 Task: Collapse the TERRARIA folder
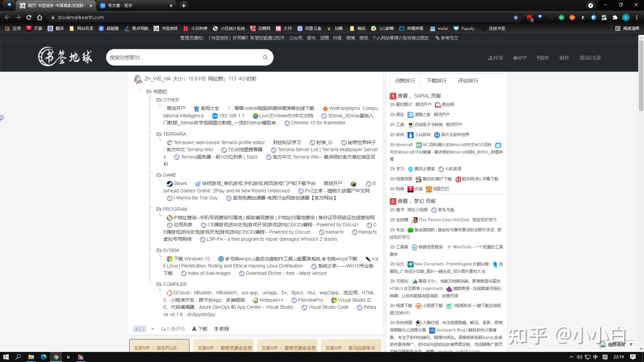click(159, 134)
